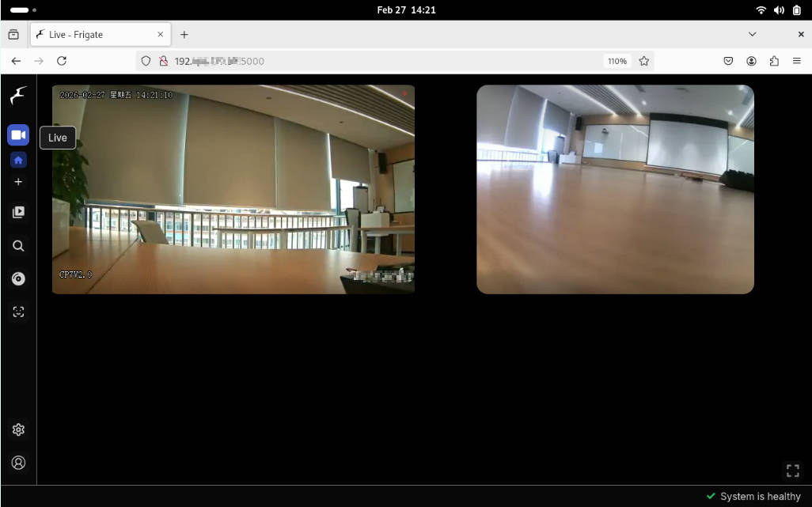Open the Explore search icon in sidebar
This screenshot has width=812, height=507.
tap(18, 246)
